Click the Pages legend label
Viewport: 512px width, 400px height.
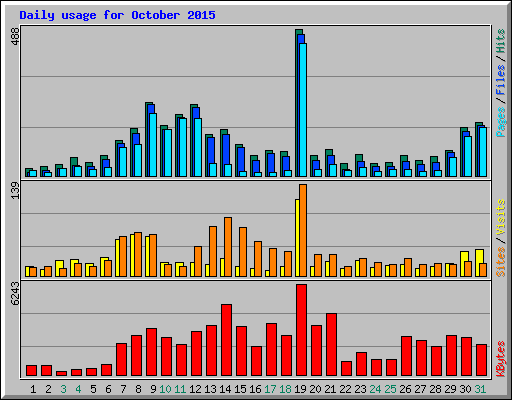pyautogui.click(x=501, y=122)
